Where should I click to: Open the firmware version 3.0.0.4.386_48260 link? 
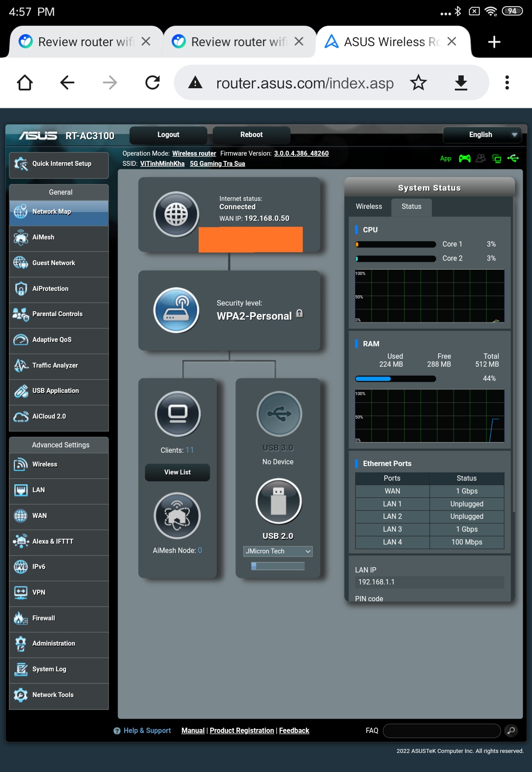click(301, 153)
